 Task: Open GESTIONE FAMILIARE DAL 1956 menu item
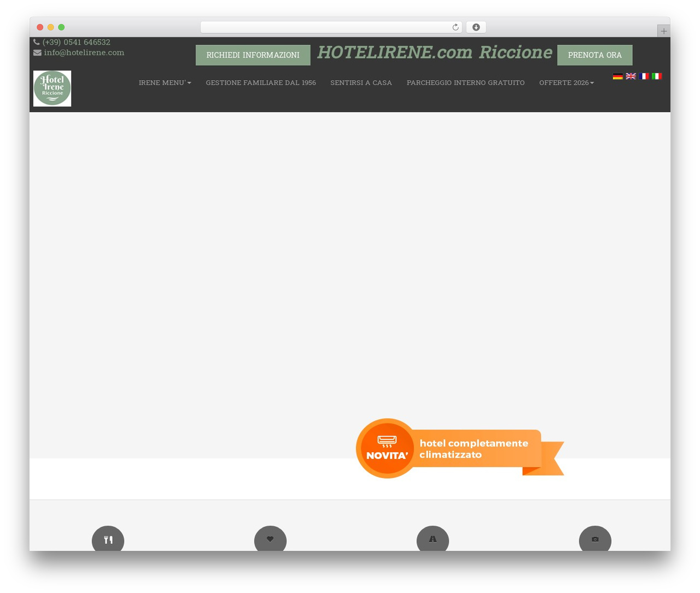[x=261, y=83]
